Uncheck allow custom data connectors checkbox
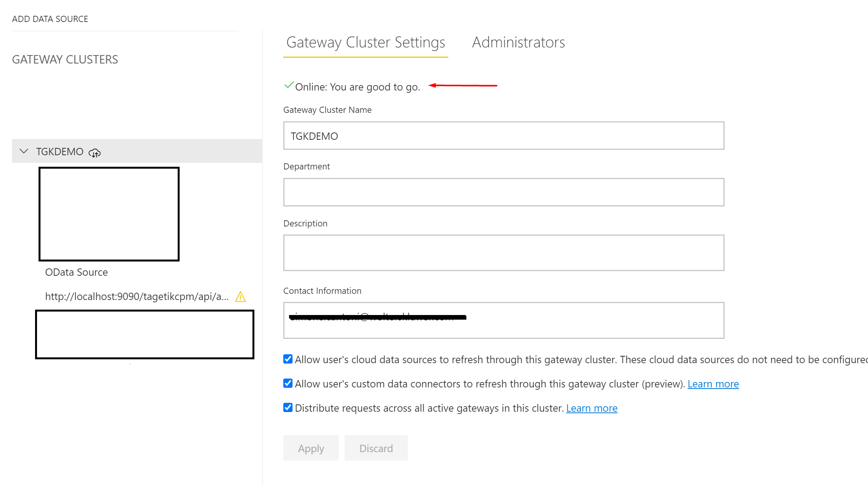 tap(288, 383)
